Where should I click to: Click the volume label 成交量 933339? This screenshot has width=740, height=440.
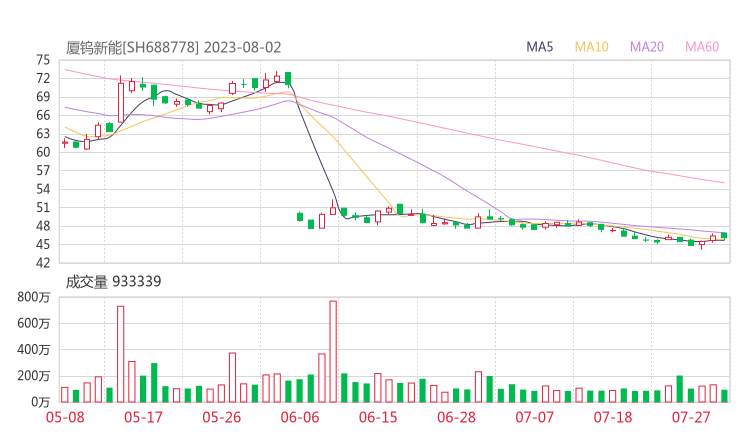pos(113,282)
